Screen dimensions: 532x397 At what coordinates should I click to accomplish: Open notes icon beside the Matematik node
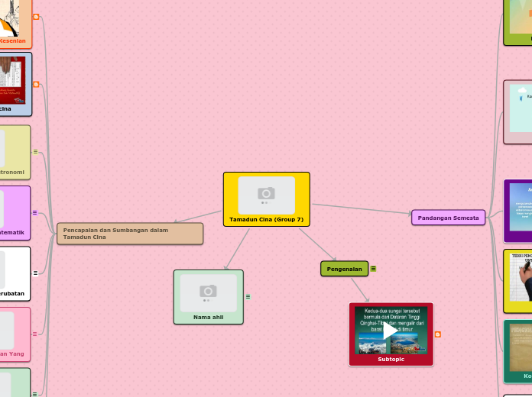[35, 212]
